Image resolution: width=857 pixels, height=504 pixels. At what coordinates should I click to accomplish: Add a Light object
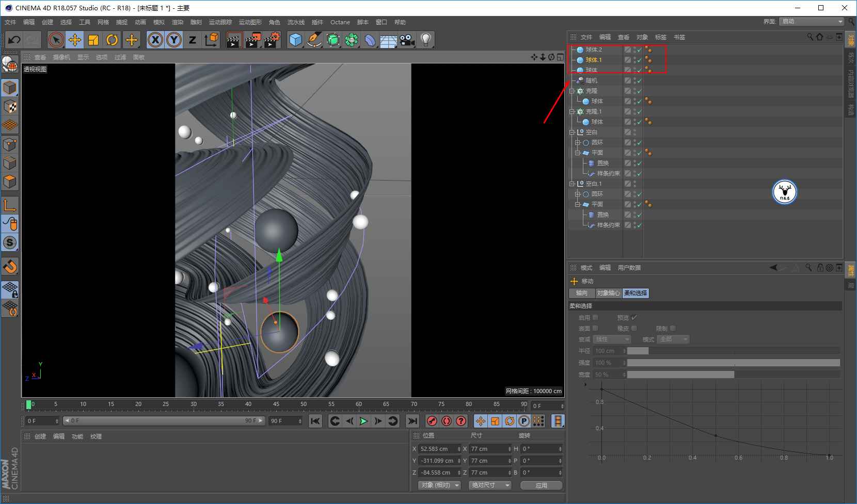[x=426, y=40]
